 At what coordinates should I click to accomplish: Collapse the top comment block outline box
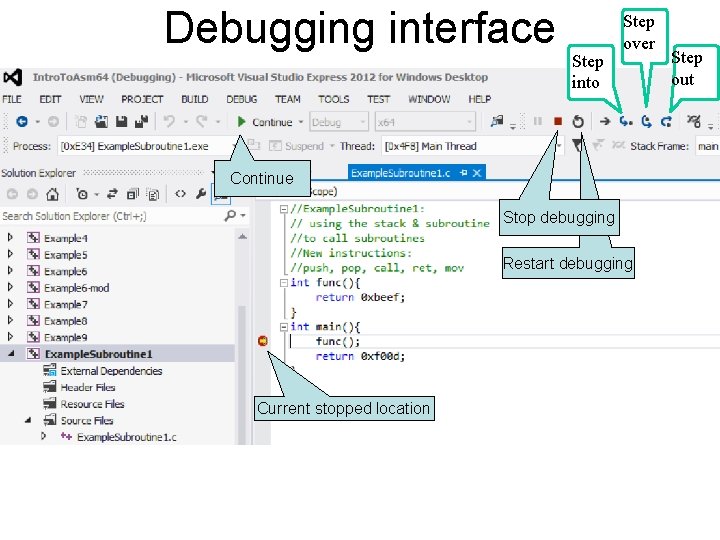coord(284,209)
